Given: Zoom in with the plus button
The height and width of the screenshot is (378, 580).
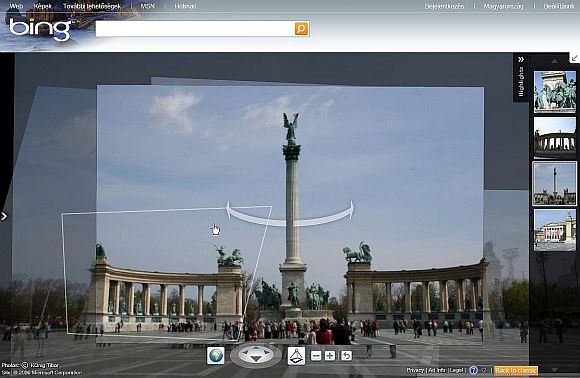Looking at the screenshot, I should [x=330, y=356].
